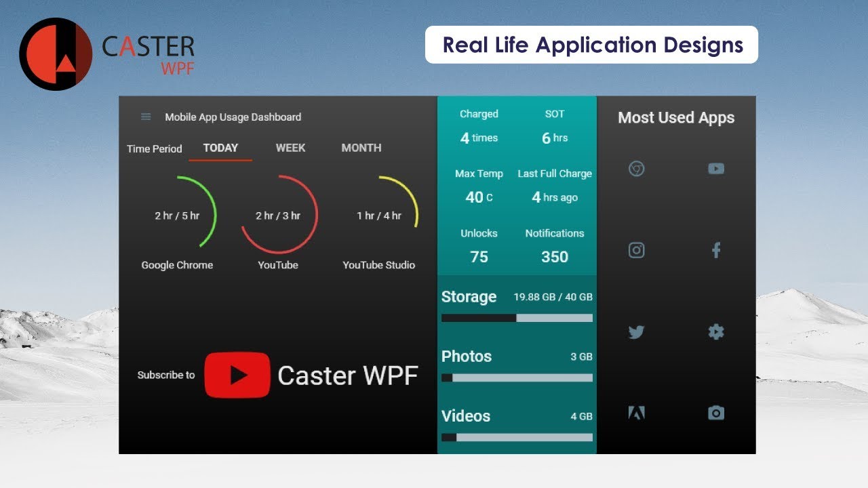Open the camera app icon
868x488 pixels.
716,413
